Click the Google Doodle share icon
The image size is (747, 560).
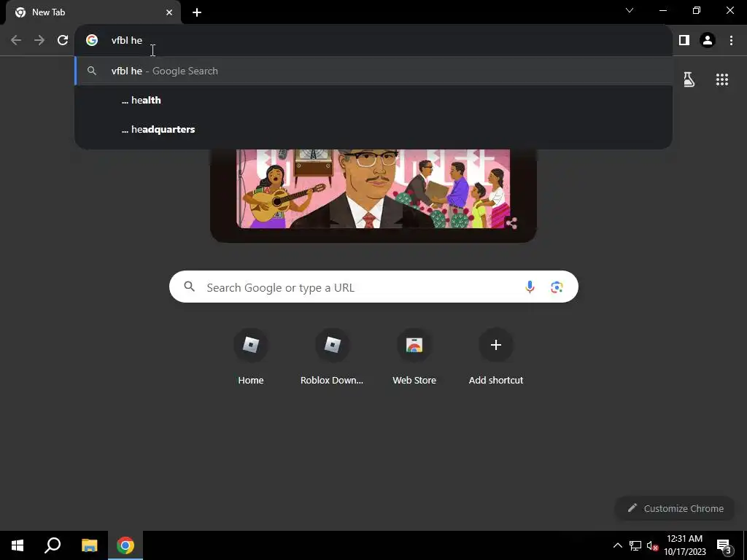(511, 223)
